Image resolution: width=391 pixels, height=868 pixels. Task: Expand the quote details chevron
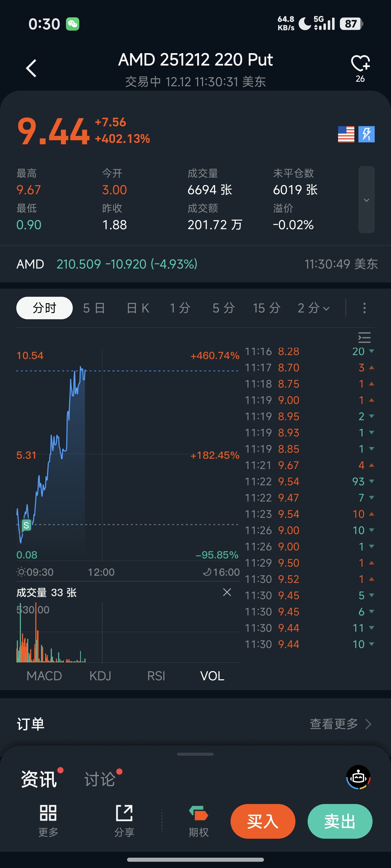[x=366, y=200]
